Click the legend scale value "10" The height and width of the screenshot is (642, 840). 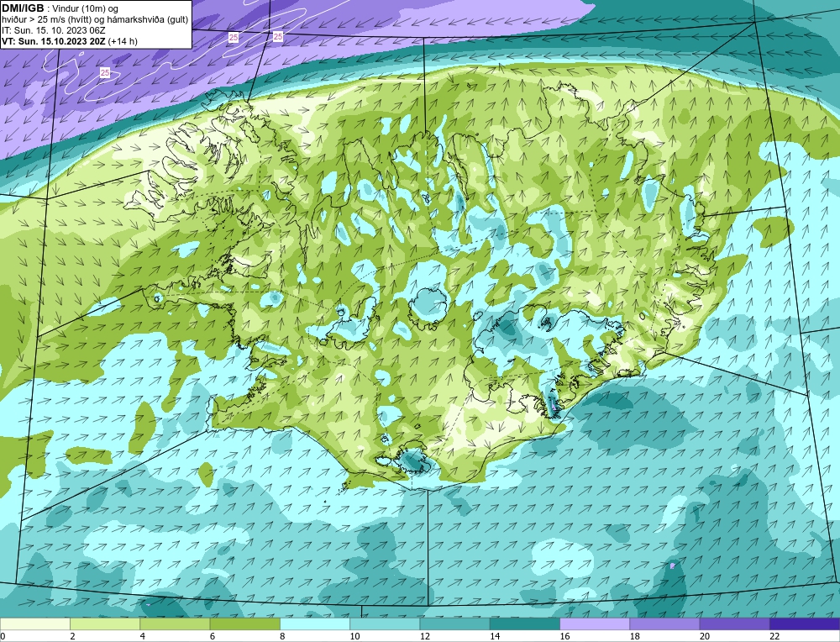(354, 636)
